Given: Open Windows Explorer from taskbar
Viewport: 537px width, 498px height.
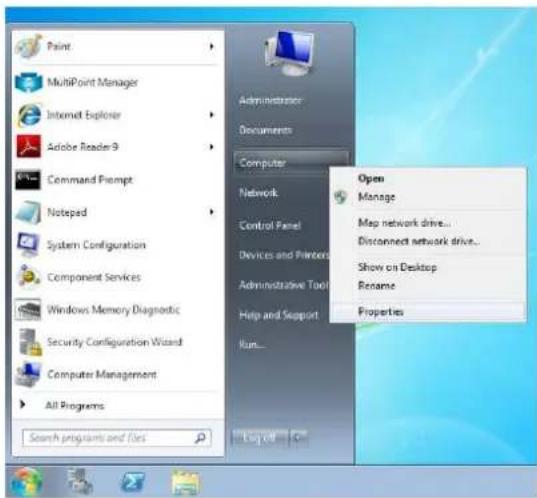Looking at the screenshot, I should pyautogui.click(x=185, y=482).
